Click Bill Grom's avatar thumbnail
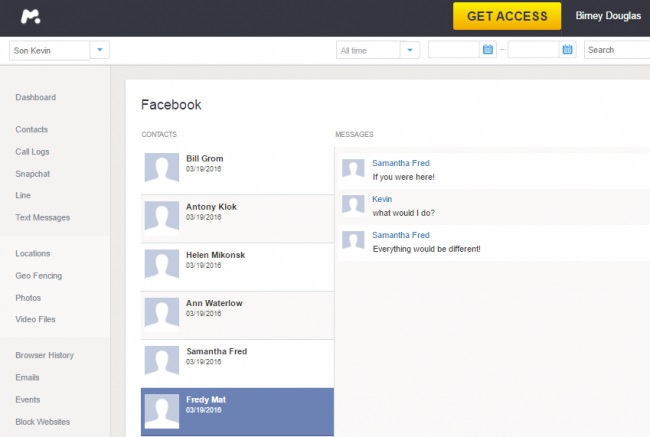Screen dimensions: 650x437 [x=162, y=168]
